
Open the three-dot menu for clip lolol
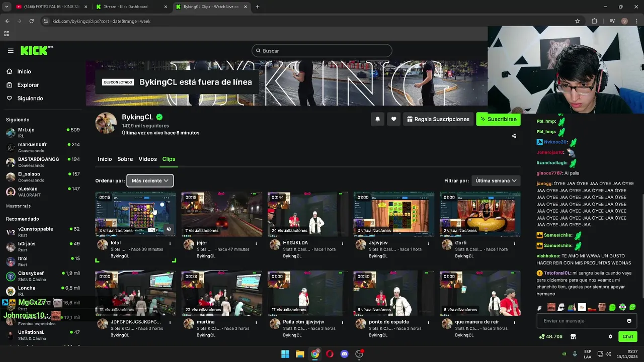coord(170,243)
